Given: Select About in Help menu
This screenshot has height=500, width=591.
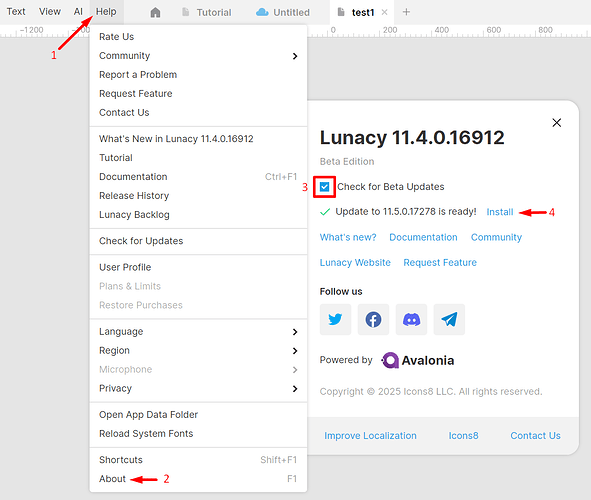Looking at the screenshot, I should (x=198, y=479).
